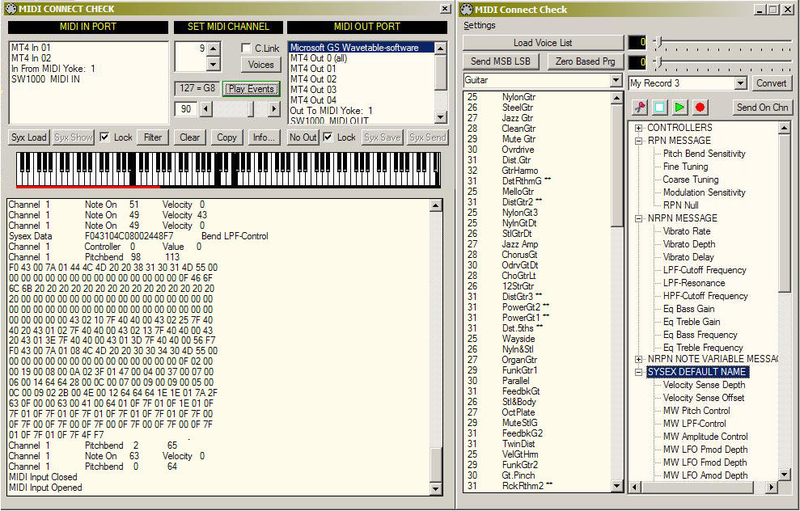Increase MIDI channel with the up spinner arrow

tap(213, 48)
